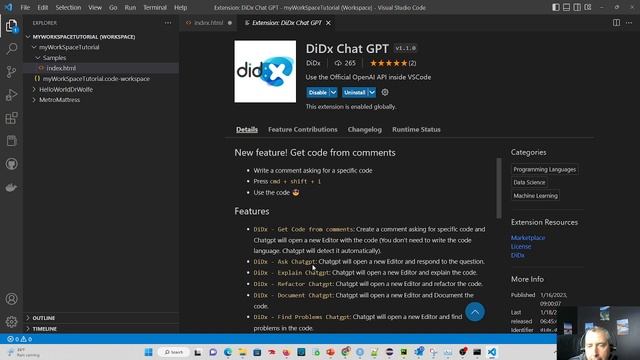640x360 pixels.
Task: Click the split editor right icon
Action: (616, 23)
